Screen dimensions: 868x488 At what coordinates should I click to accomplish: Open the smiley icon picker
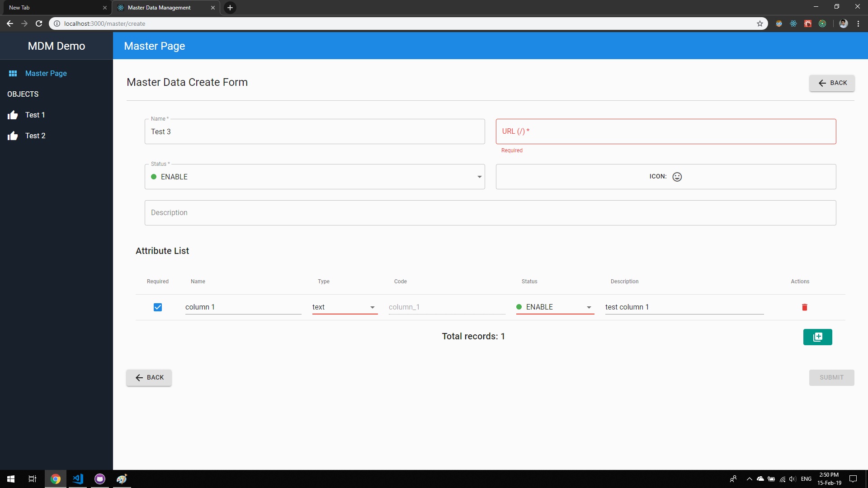(677, 177)
